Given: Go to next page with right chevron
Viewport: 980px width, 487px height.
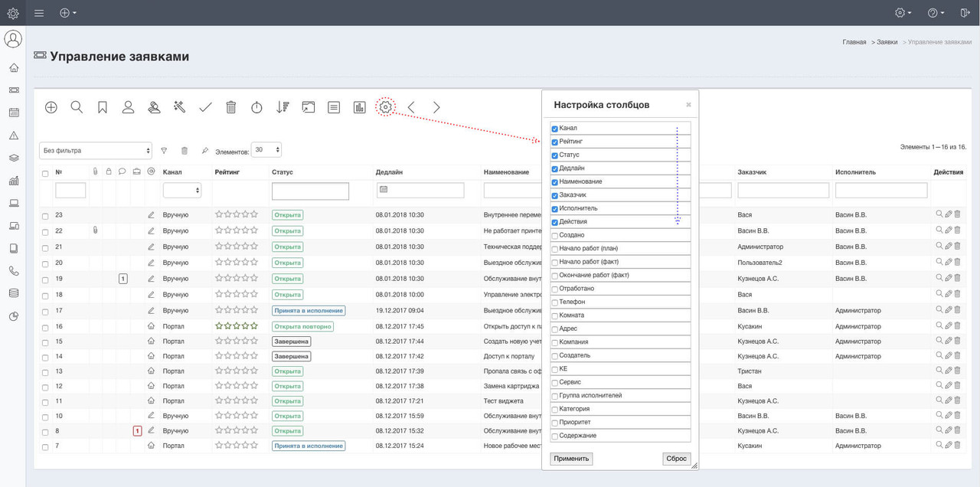Looking at the screenshot, I should click(436, 107).
